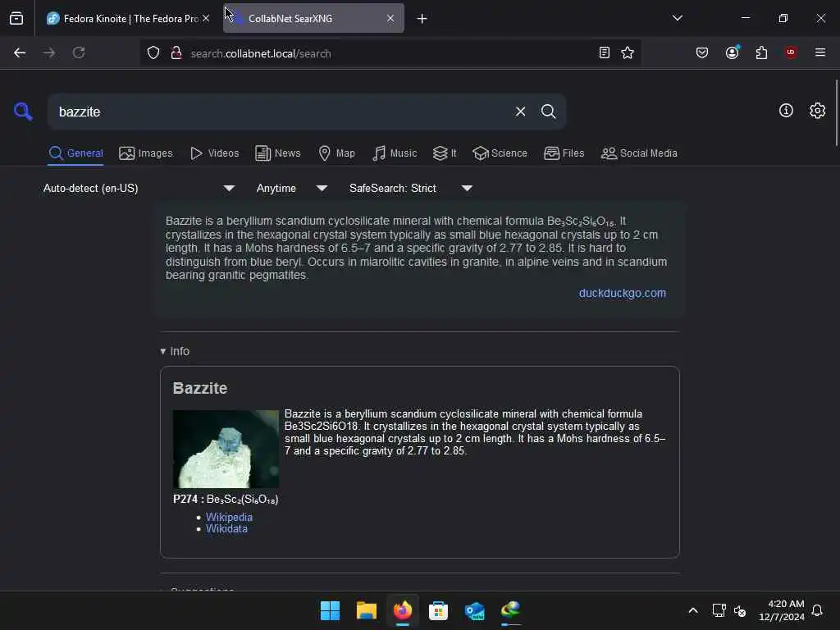Reload the current page
This screenshot has width=840, height=630.
pos(79,53)
